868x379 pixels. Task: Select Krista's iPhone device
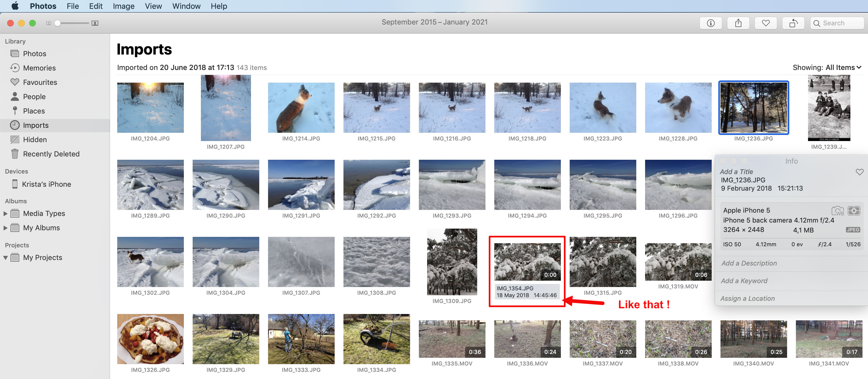tap(46, 184)
